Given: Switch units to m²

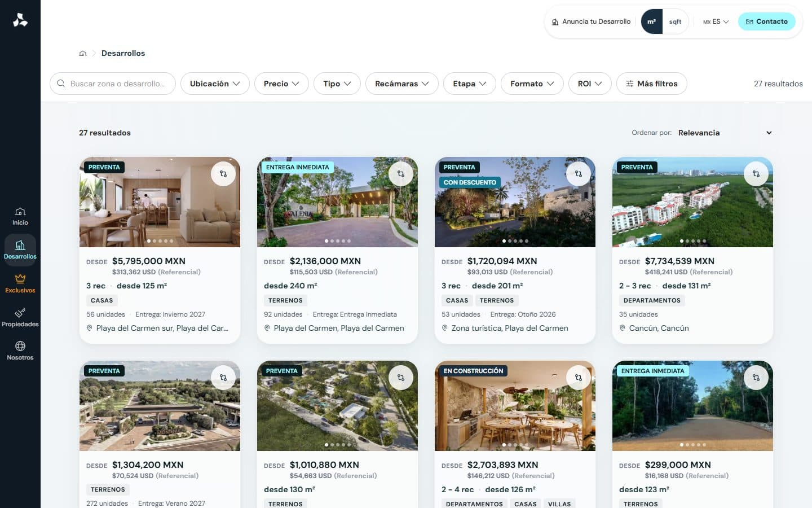Looking at the screenshot, I should click(651, 21).
